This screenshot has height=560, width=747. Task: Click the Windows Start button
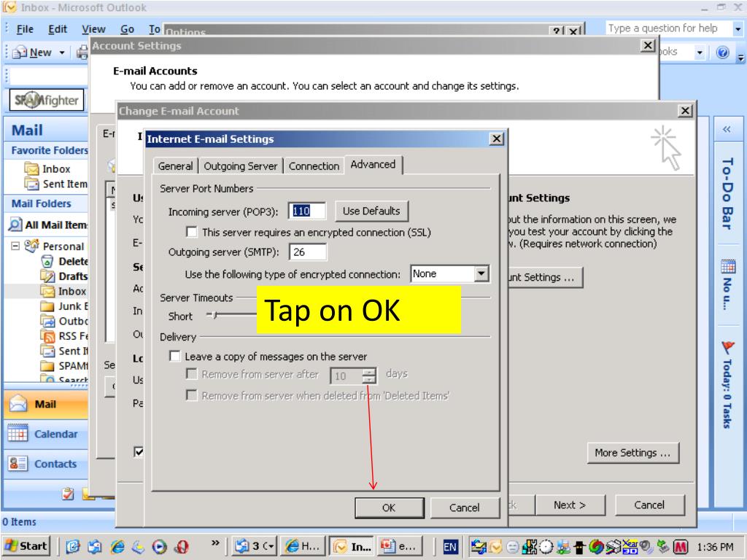click(26, 546)
